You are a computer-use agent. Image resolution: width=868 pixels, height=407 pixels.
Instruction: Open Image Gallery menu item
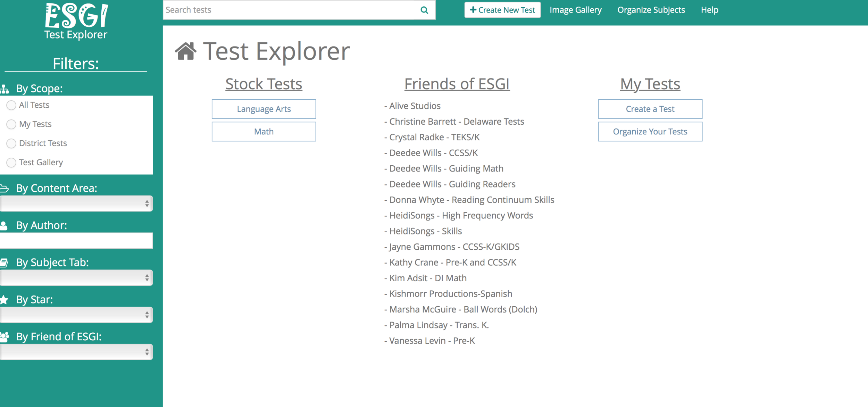click(x=575, y=10)
